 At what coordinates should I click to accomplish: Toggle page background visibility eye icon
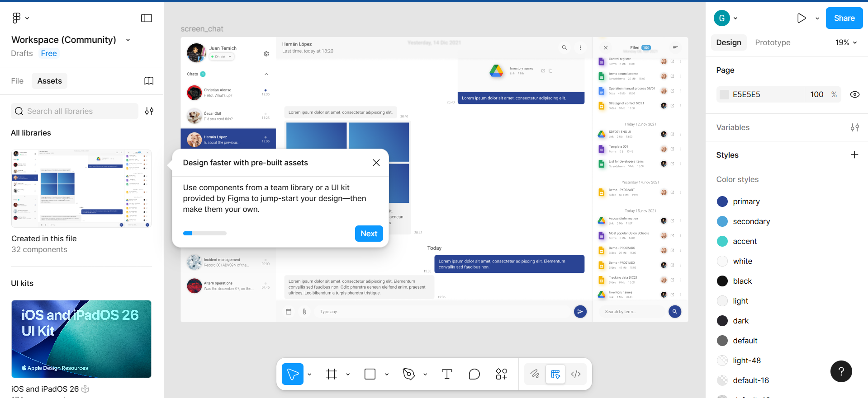pos(855,94)
